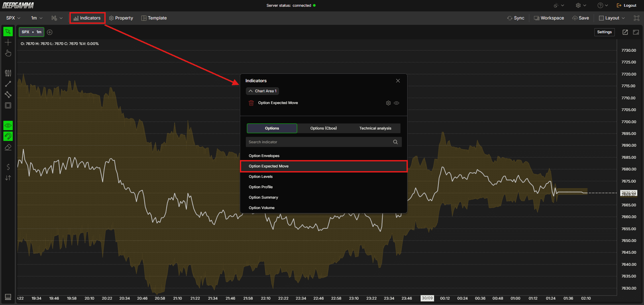The image size is (644, 305).
Task: Open the Template menu
Action: point(154,18)
